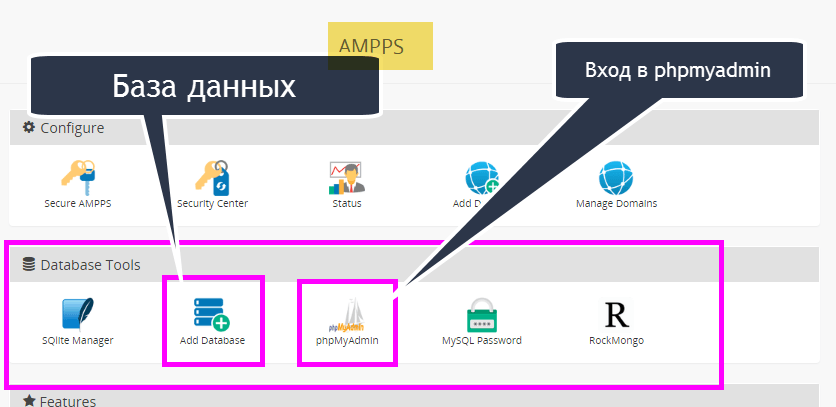Open the Manage Domains globe icon
836x407 pixels.
pyautogui.click(x=615, y=178)
